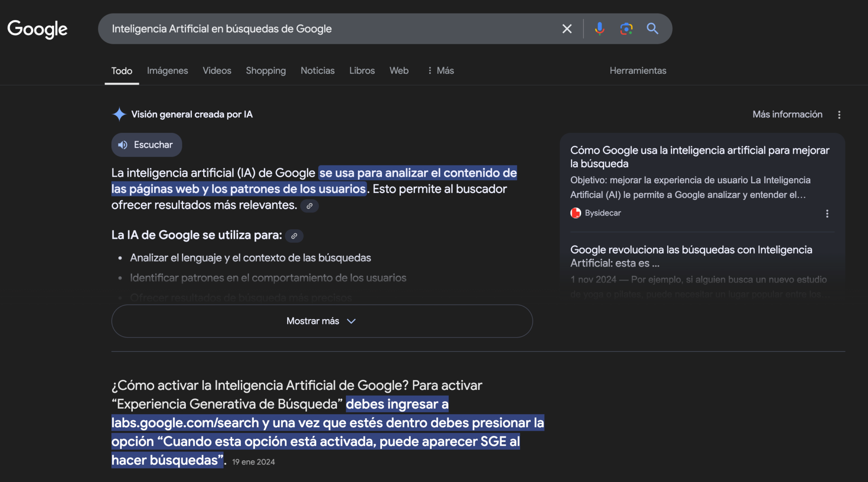This screenshot has width=868, height=482.
Task: Open source link icon after first paragraph
Action: point(309,206)
